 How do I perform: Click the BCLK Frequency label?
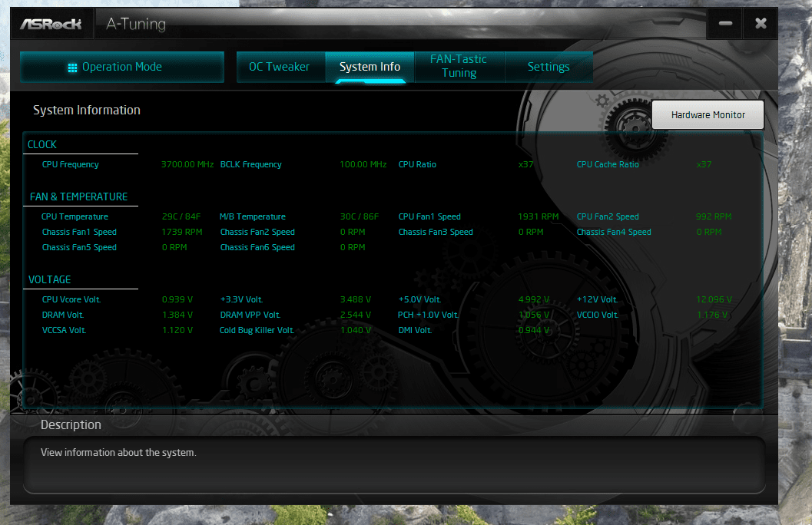click(x=251, y=164)
